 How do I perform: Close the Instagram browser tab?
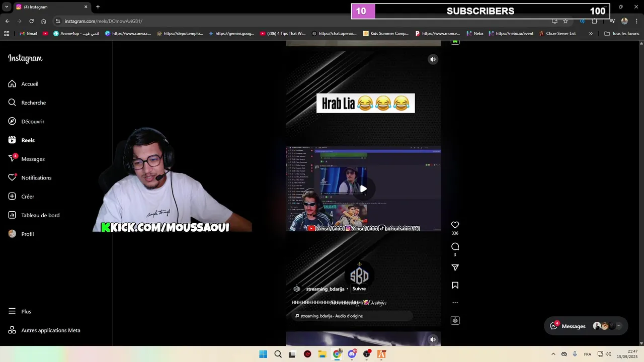pos(86,7)
